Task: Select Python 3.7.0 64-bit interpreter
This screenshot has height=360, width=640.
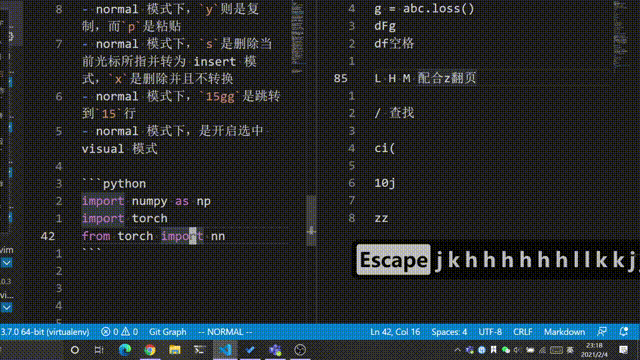Action: click(x=45, y=332)
